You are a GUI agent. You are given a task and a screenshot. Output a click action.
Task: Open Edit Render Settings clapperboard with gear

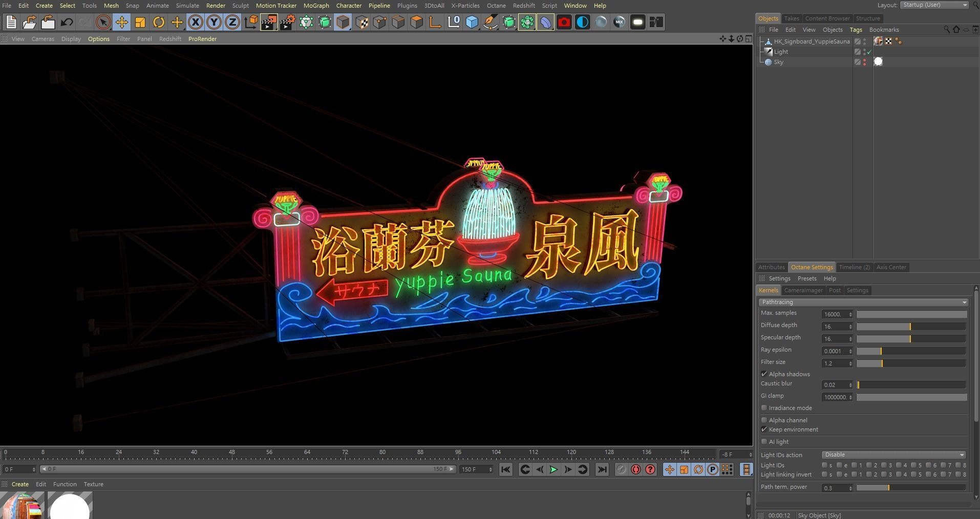click(287, 22)
